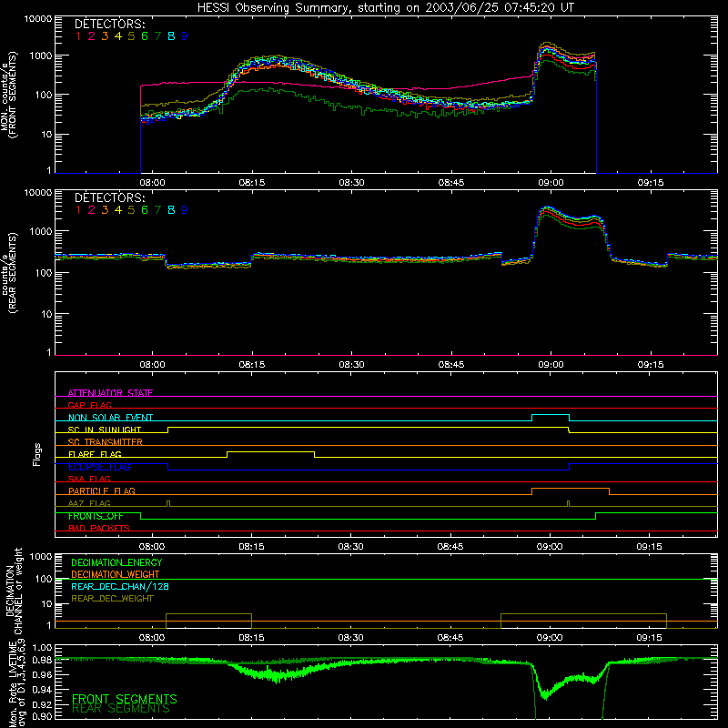Click the raised NON_SOLAR_EVENT step near 09:00

point(551,415)
